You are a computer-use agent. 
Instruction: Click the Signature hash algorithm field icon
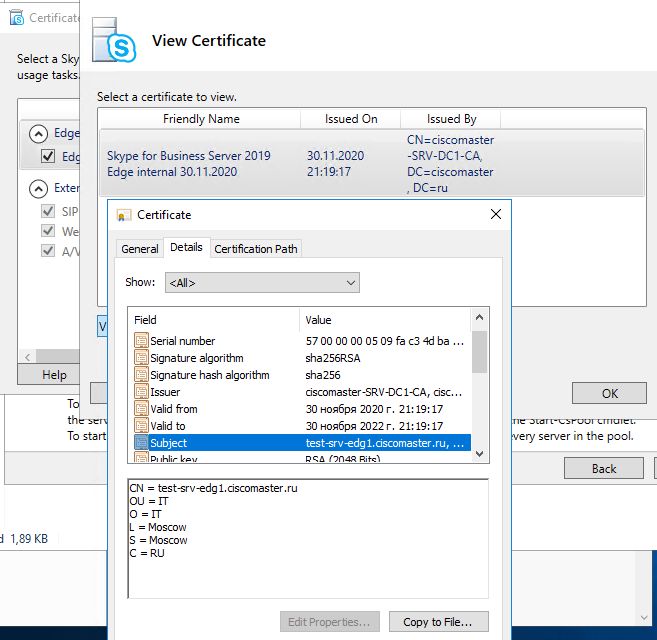[141, 375]
